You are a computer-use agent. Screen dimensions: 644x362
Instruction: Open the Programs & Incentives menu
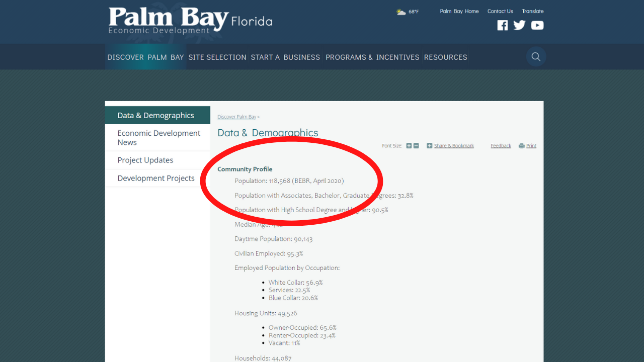click(372, 57)
